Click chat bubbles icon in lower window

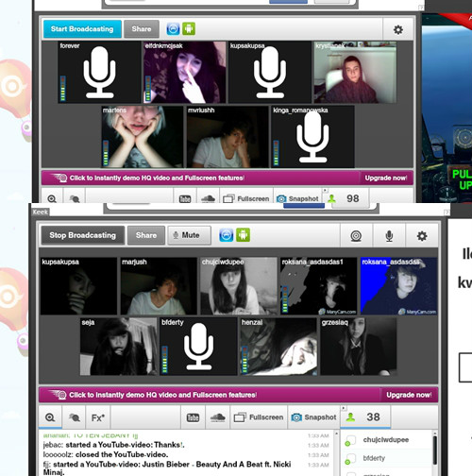[75, 417]
